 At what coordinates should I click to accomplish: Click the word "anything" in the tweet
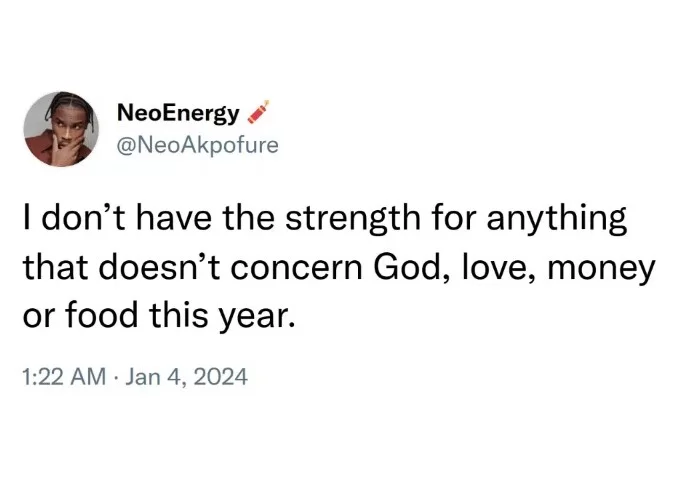coord(556,218)
